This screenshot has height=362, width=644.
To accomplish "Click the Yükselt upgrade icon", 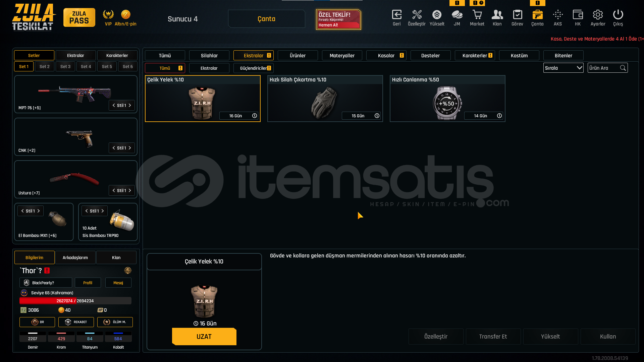I will click(437, 15).
